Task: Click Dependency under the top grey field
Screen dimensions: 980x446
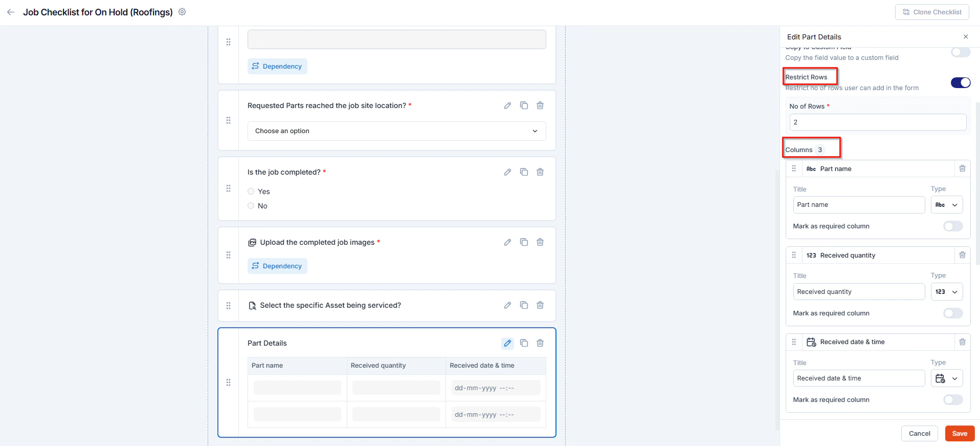Action: (277, 66)
